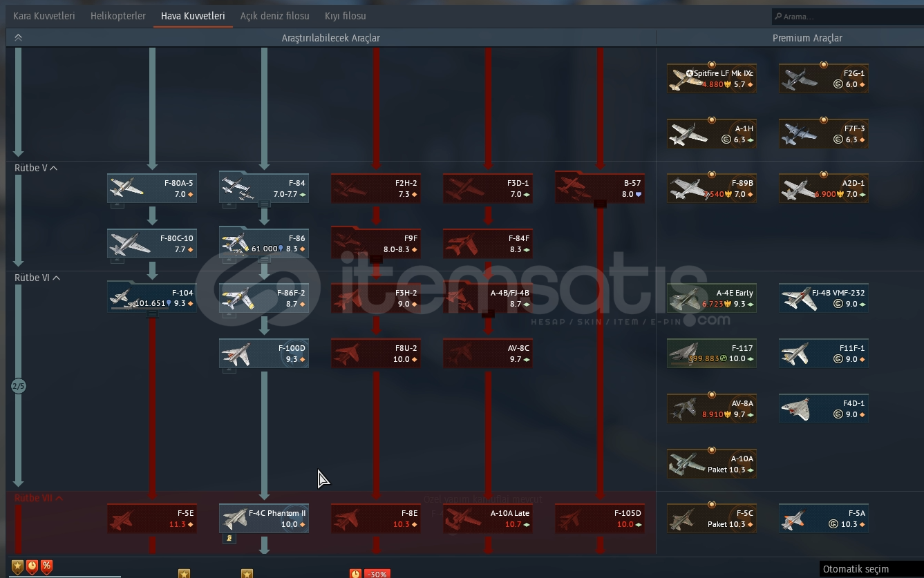Collapse the Rütbe V rank section

36,168
